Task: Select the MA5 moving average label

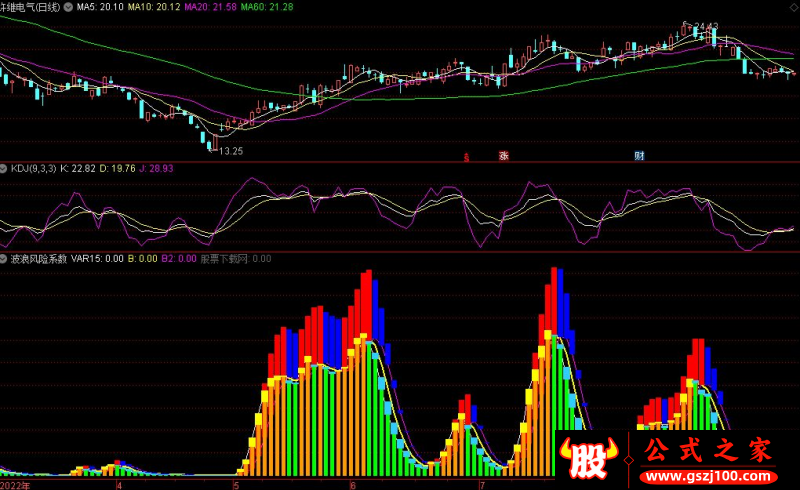Action: pos(101,7)
